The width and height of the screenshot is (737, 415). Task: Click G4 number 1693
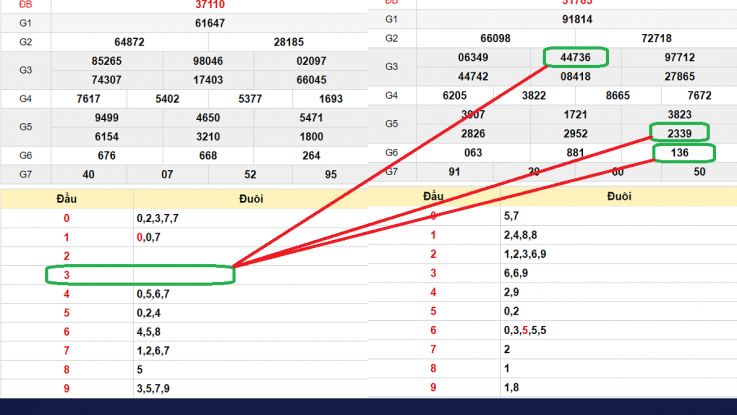coord(330,99)
